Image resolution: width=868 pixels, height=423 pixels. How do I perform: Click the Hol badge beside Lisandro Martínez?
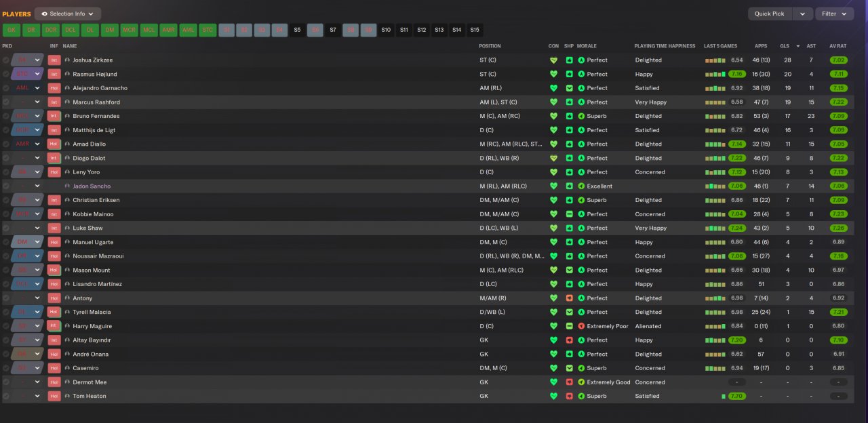[54, 284]
